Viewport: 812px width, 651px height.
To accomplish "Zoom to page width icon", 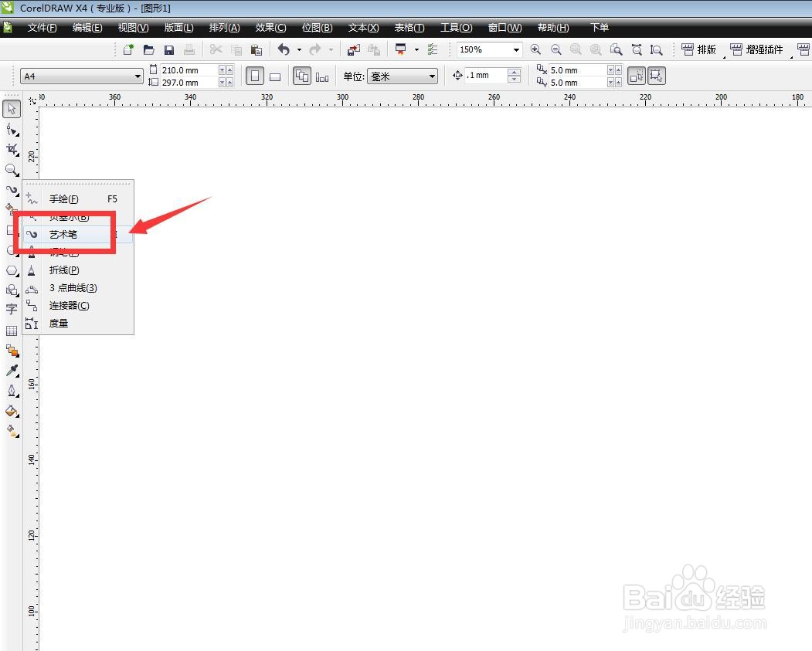I will pyautogui.click(x=637, y=49).
